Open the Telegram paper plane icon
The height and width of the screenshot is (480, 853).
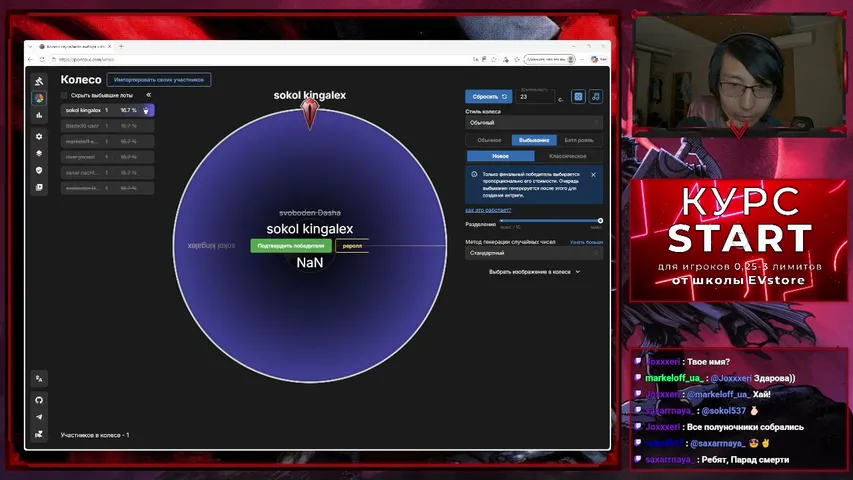[x=39, y=417]
